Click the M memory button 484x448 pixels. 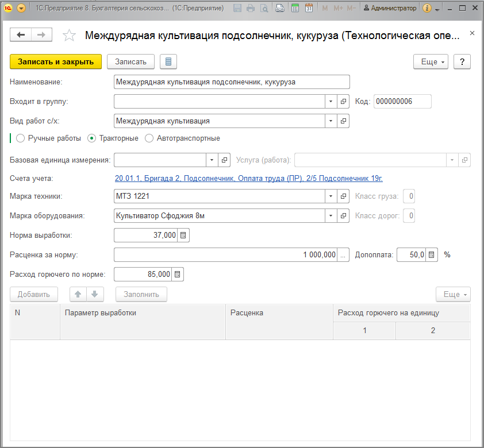(325, 8)
